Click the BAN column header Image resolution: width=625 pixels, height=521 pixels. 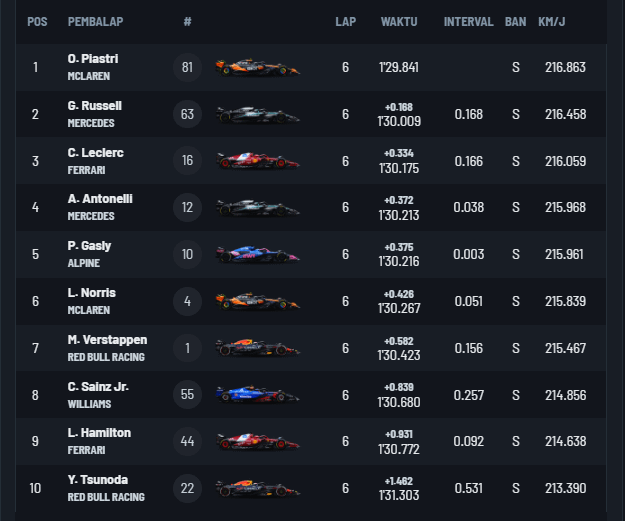(x=516, y=21)
